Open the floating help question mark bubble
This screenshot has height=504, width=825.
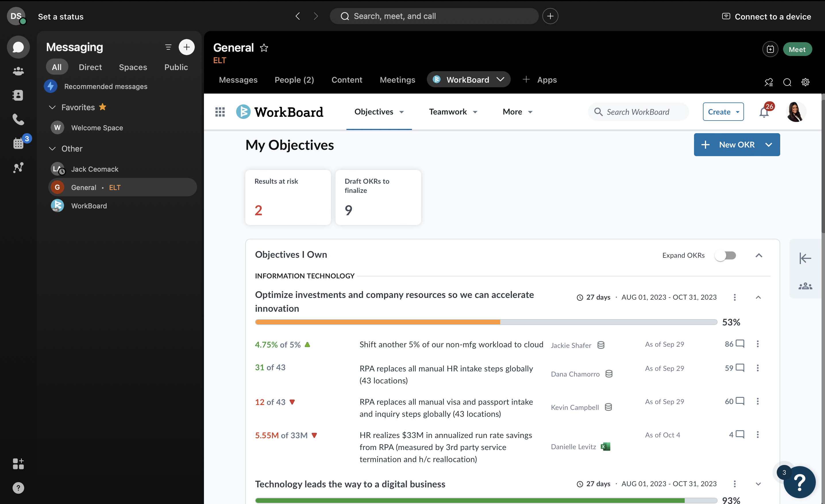pos(799,482)
